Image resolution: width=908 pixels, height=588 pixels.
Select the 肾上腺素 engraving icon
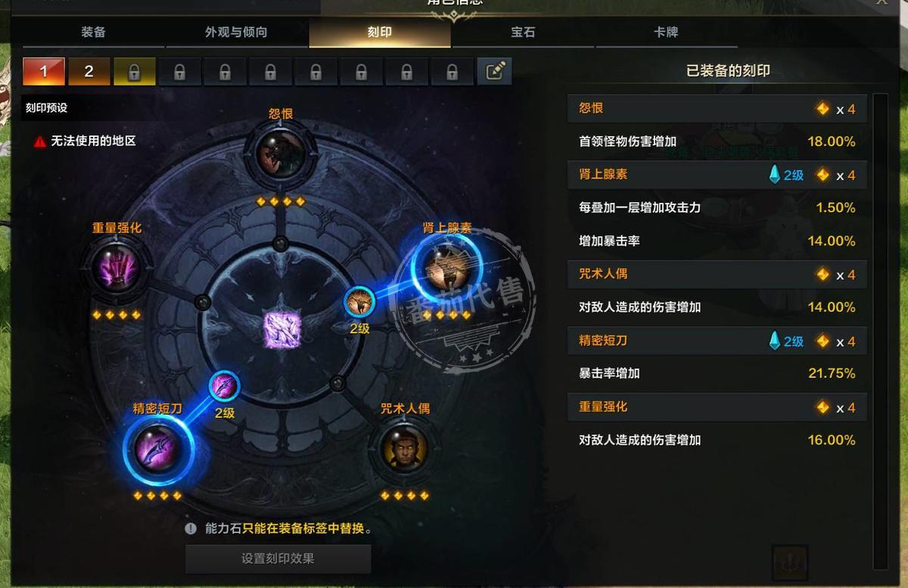446,270
